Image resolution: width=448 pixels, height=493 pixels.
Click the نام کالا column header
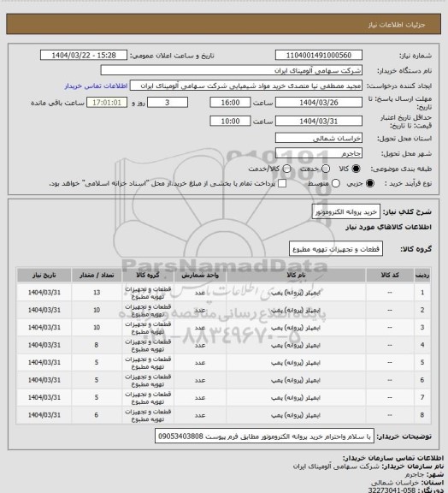tap(296, 275)
